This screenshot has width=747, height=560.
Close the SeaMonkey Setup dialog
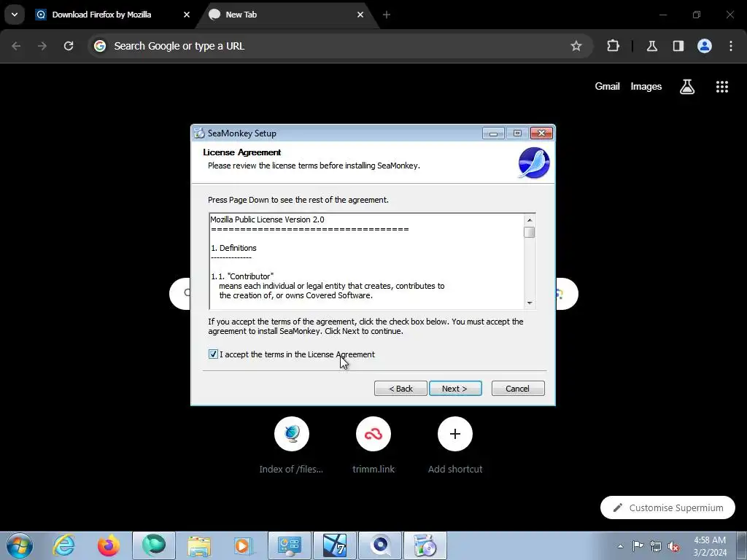[x=542, y=133]
